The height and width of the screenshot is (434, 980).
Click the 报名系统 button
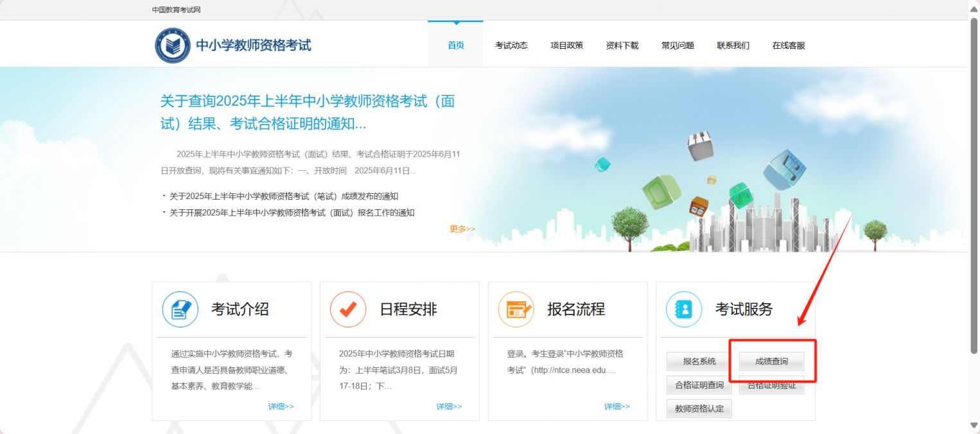click(699, 361)
